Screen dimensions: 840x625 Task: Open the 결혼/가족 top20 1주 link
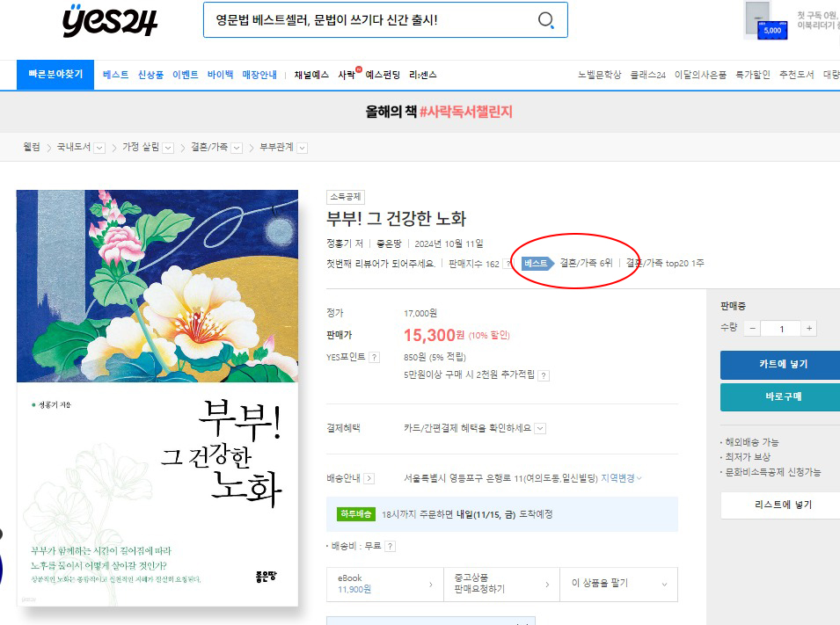pyautogui.click(x=665, y=263)
